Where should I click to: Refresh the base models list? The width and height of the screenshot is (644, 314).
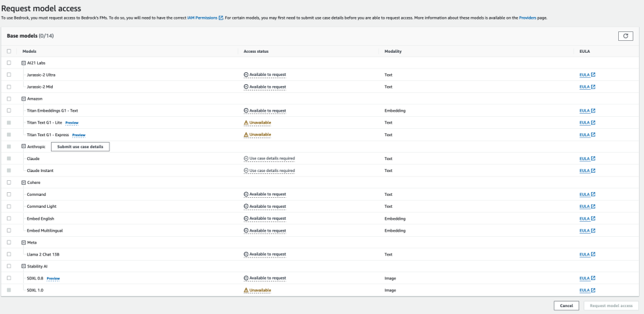[625, 36]
